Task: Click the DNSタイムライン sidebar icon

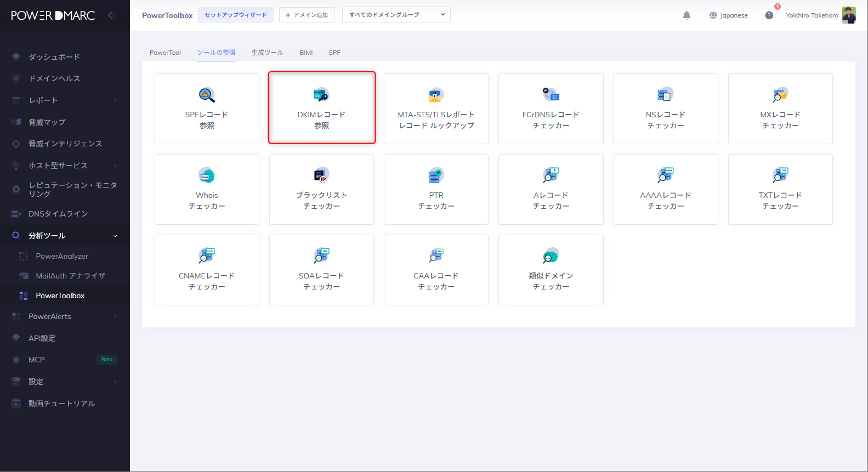Action: click(x=16, y=214)
